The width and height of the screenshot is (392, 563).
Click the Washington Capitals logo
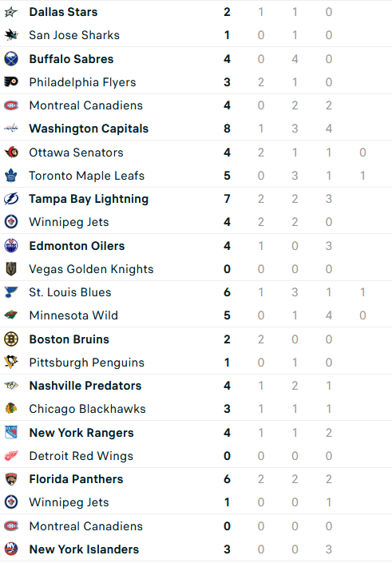[11, 129]
